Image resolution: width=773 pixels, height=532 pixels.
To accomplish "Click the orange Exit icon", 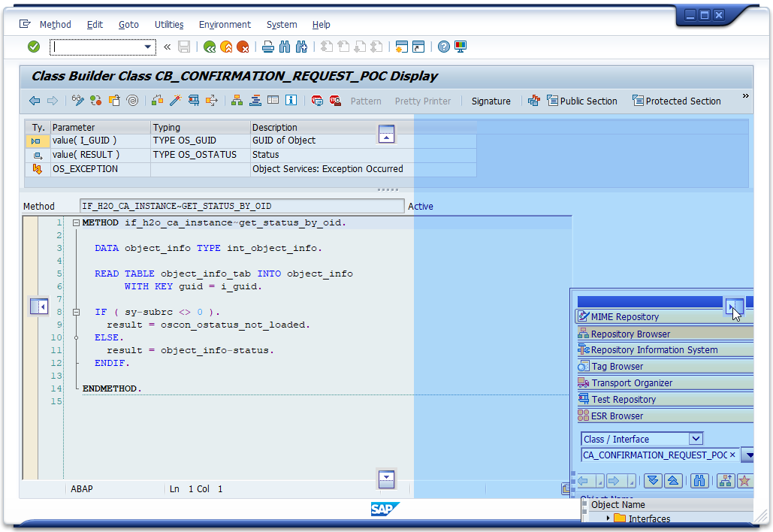I will click(226, 47).
